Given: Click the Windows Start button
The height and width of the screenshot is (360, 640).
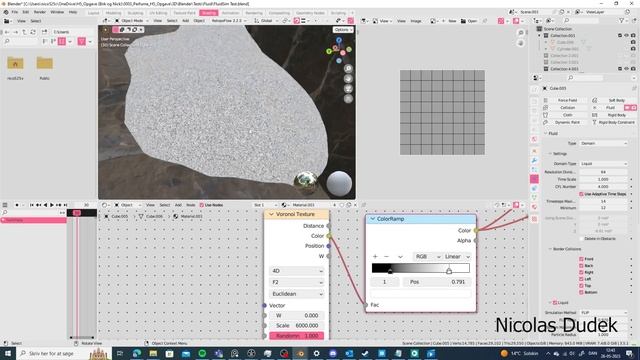Looking at the screenshot, I should point(7,353).
